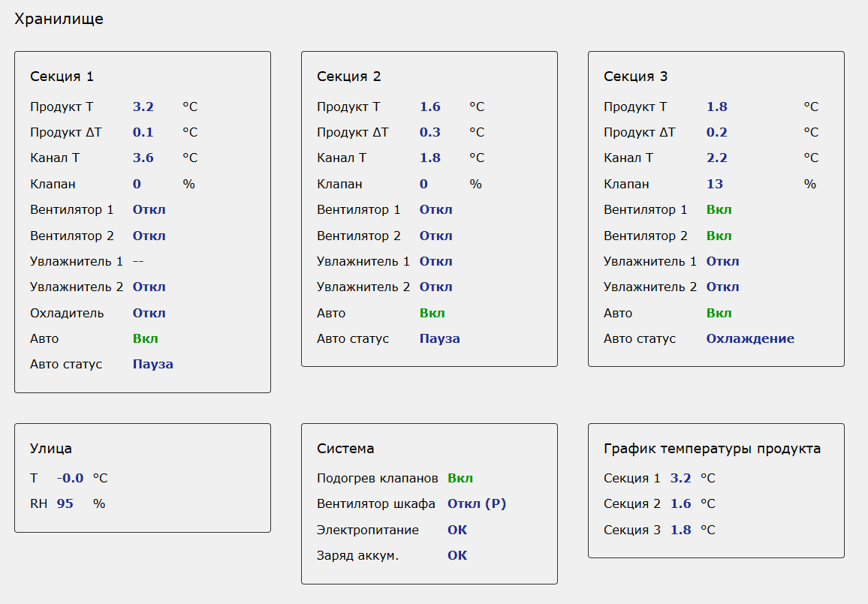Toggle Подогрев клапанов status in Система
Screen dimensions: 868x604
pos(460,478)
